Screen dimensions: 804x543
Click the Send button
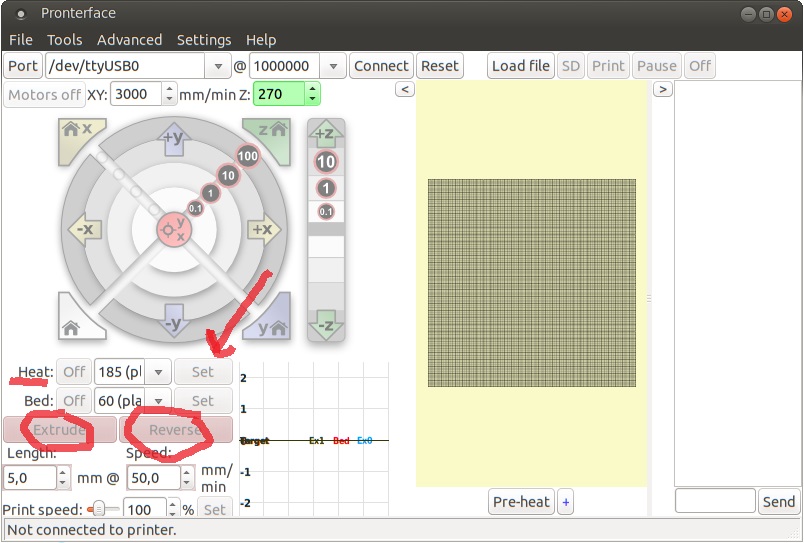[779, 502]
